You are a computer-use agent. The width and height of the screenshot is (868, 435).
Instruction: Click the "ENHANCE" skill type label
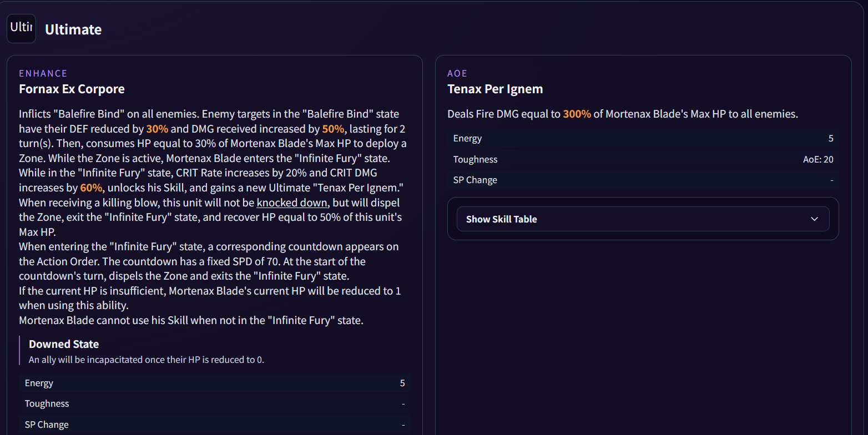click(43, 73)
